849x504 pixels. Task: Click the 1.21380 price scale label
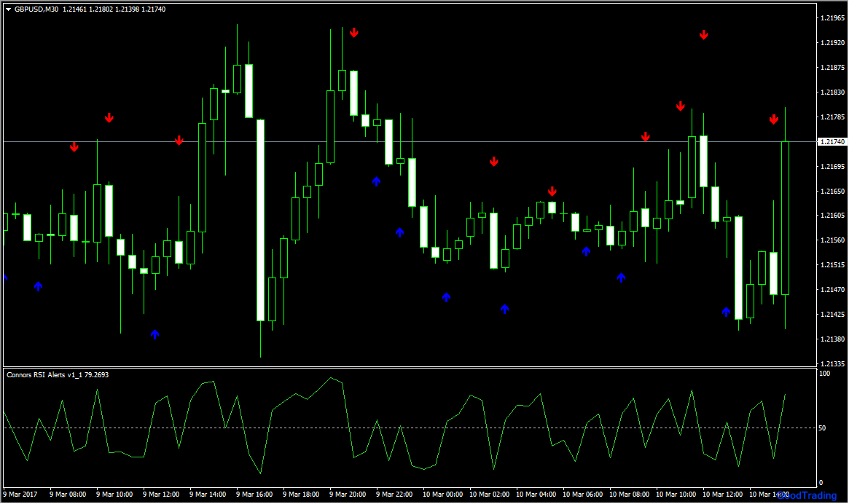pyautogui.click(x=832, y=339)
